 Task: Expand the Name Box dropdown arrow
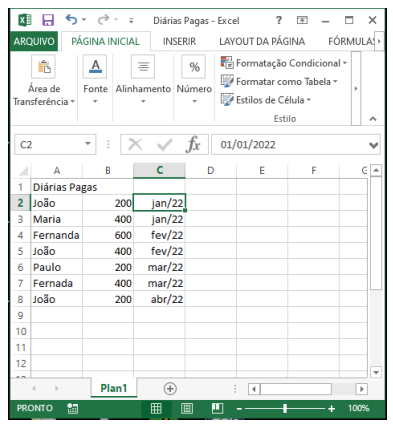click(88, 144)
